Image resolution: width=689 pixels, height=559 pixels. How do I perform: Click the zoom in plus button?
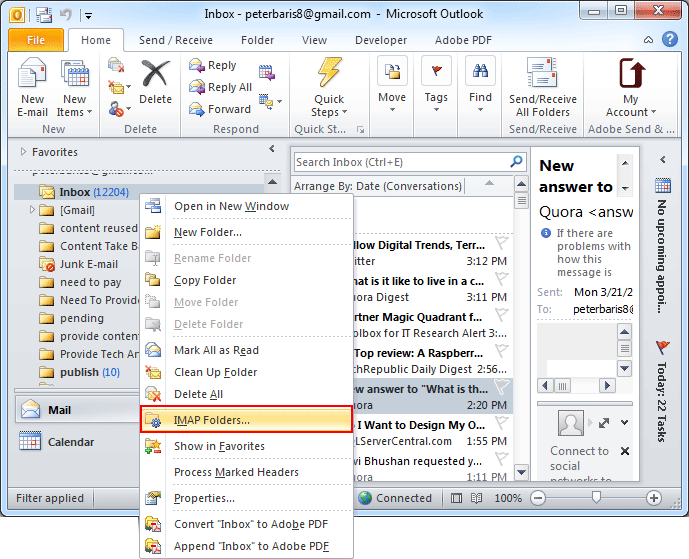(x=653, y=498)
